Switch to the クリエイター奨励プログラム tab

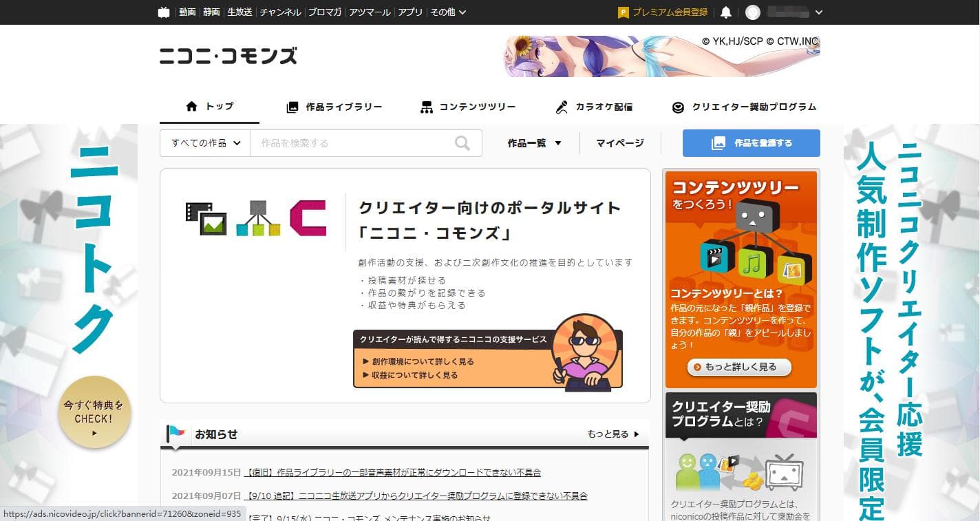744,107
